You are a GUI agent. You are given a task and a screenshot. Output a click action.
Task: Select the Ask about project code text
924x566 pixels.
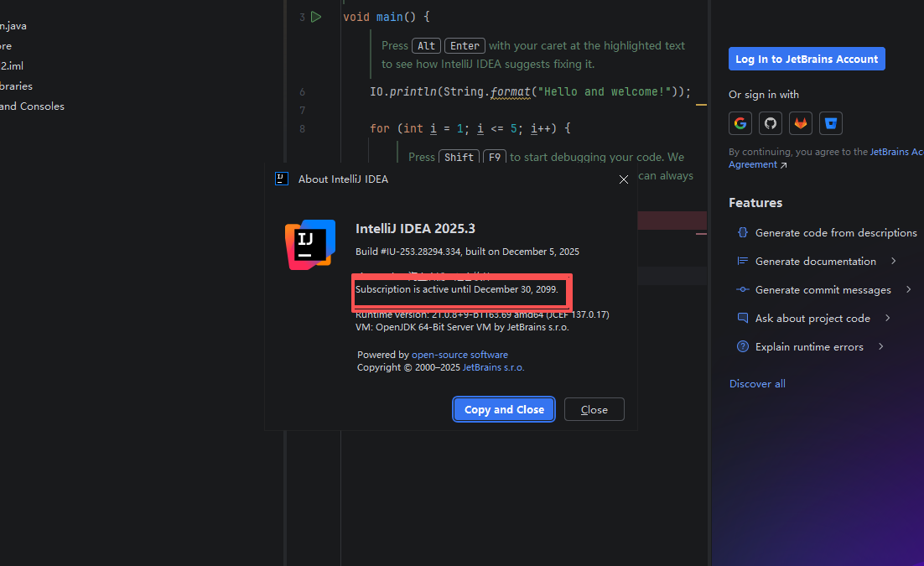coord(812,319)
